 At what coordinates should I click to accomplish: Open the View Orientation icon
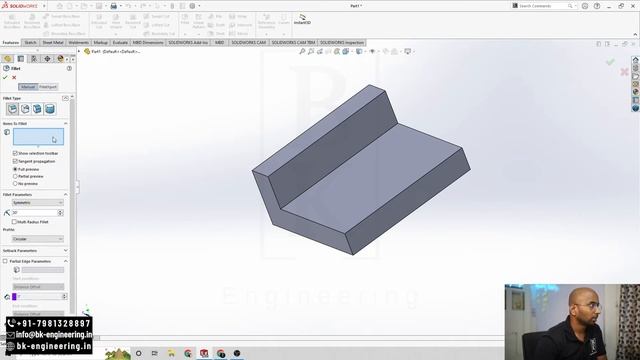coord(347,51)
